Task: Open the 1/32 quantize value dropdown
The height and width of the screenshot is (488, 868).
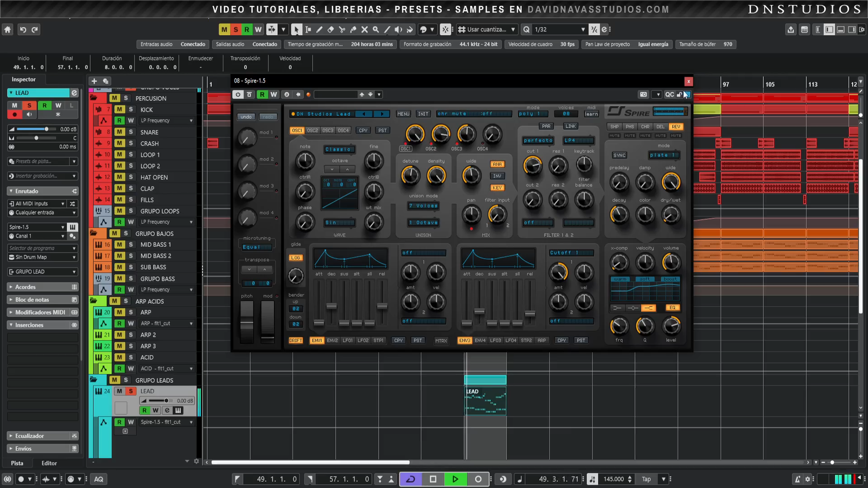Action: tap(559, 29)
